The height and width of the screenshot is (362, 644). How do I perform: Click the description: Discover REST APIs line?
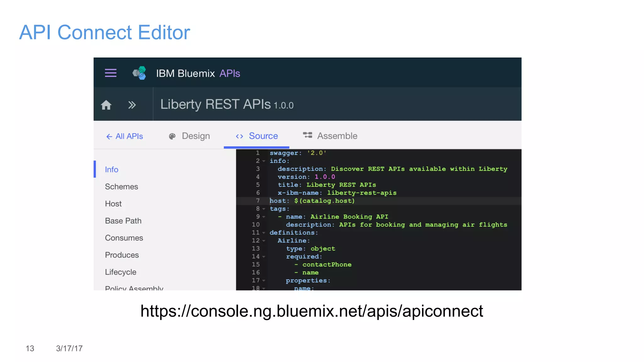coord(392,169)
